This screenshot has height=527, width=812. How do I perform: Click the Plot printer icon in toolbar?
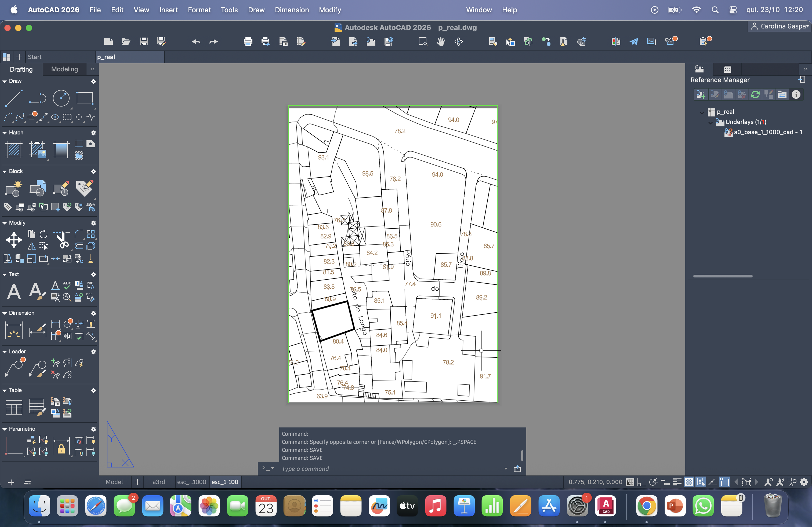[x=248, y=42]
